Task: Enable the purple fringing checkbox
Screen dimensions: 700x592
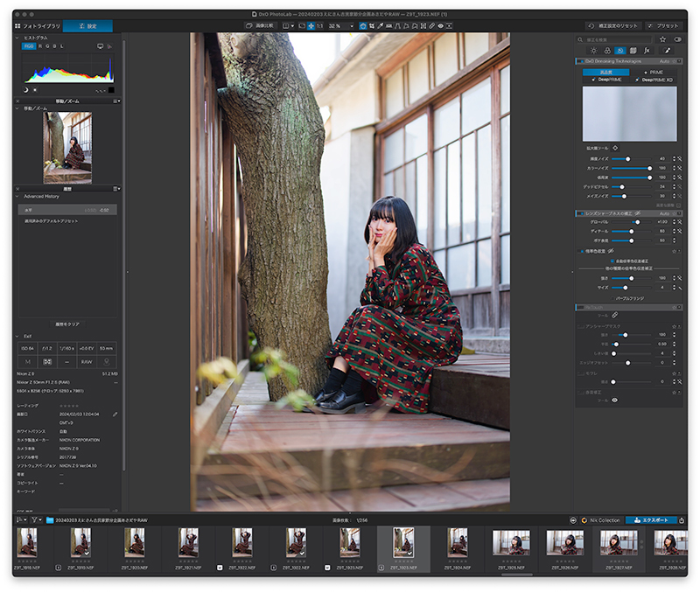Action: pos(613,298)
